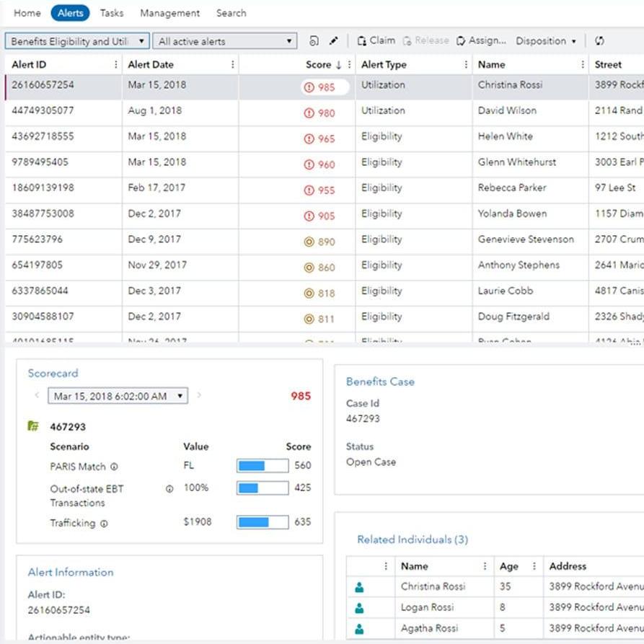
Task: Switch to the Tasks section
Action: point(111,12)
